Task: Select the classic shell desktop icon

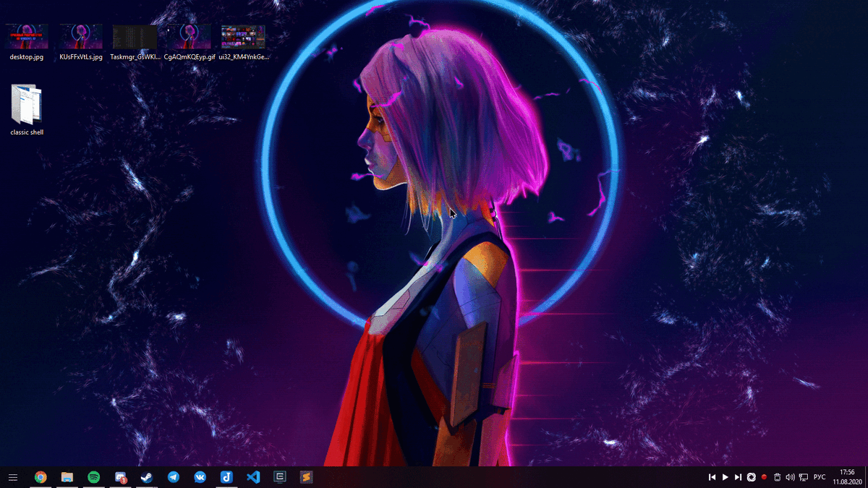Action: pyautogui.click(x=27, y=104)
